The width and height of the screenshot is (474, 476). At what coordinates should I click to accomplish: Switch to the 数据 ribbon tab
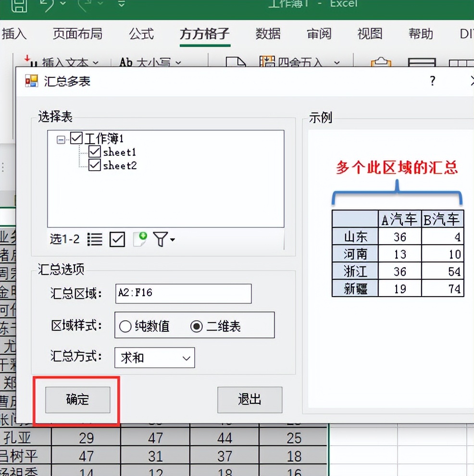tap(269, 34)
